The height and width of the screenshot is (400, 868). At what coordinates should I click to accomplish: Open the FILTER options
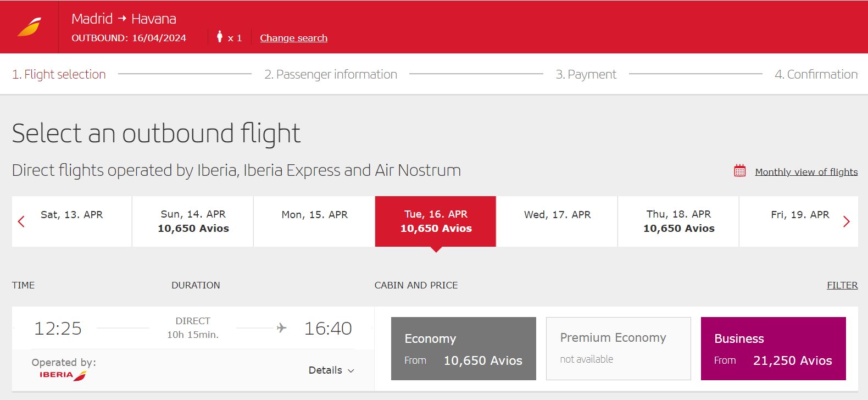click(x=842, y=285)
